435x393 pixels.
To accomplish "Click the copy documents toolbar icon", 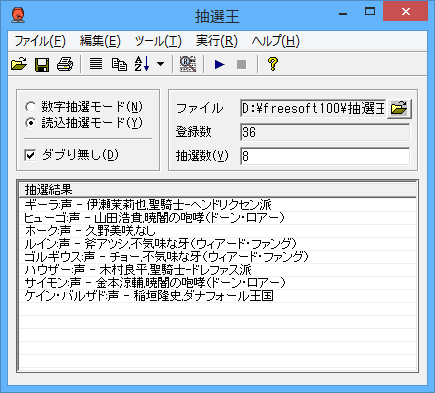I will (119, 64).
